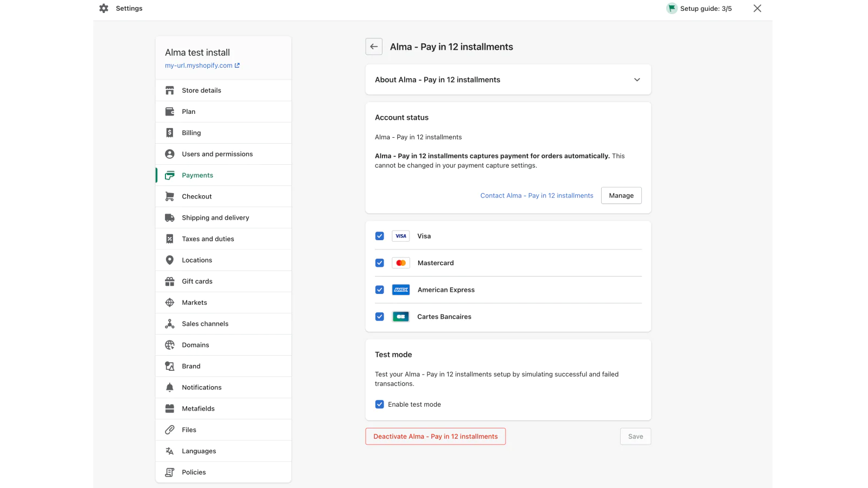Click the Visa card logo
Screen dimensions: 868x488
(401, 236)
